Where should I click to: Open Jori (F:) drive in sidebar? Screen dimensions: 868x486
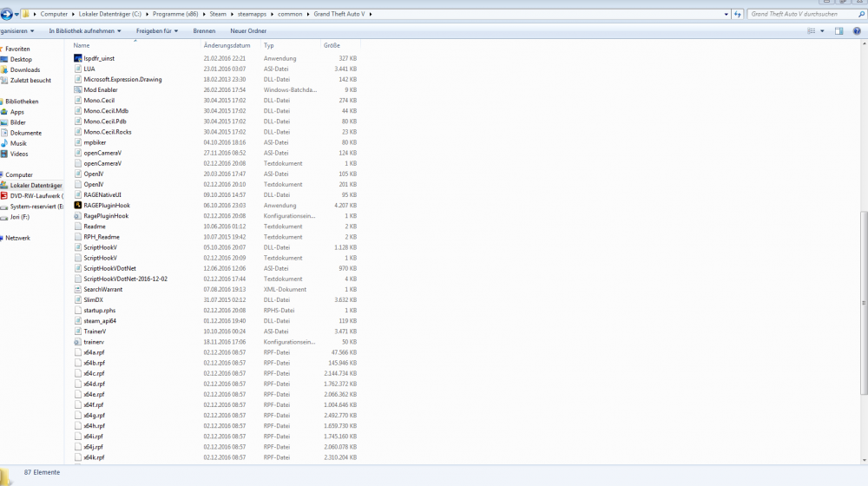pos(19,217)
